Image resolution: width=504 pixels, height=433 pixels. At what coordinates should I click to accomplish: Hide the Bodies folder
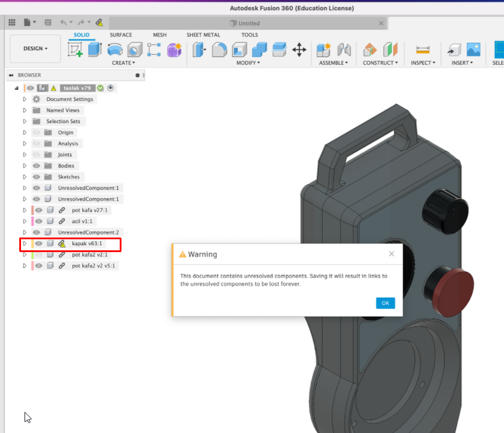pos(36,166)
